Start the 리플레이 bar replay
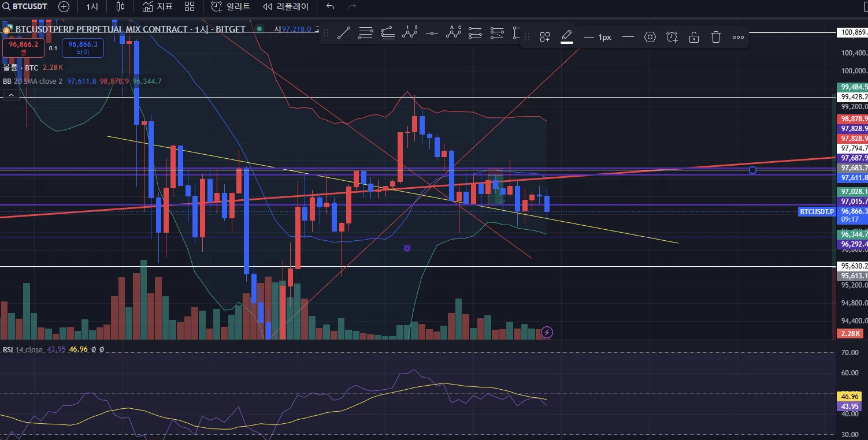The image size is (868, 440). [x=285, y=7]
